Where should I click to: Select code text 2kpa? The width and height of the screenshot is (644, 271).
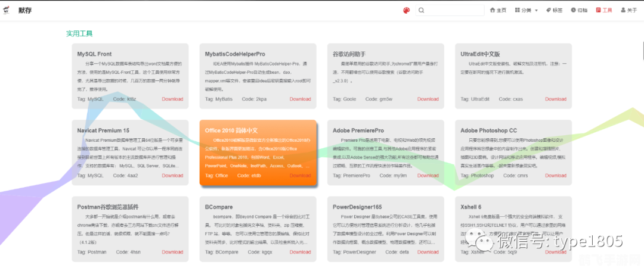pos(261,99)
